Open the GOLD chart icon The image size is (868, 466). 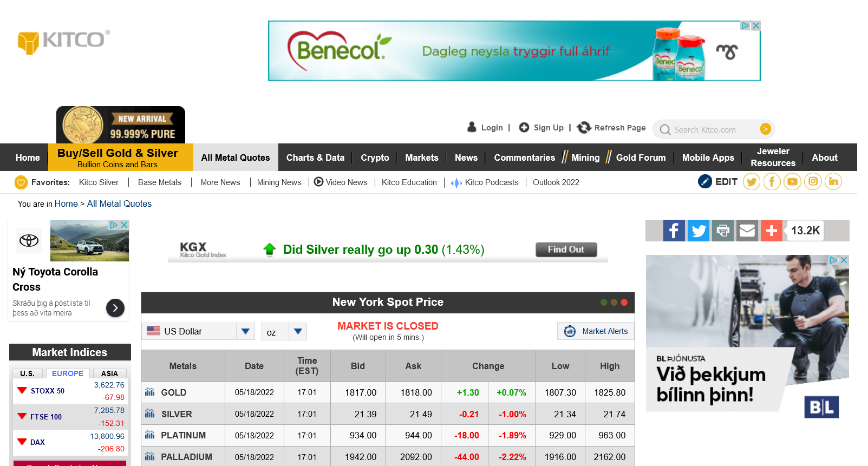(150, 392)
